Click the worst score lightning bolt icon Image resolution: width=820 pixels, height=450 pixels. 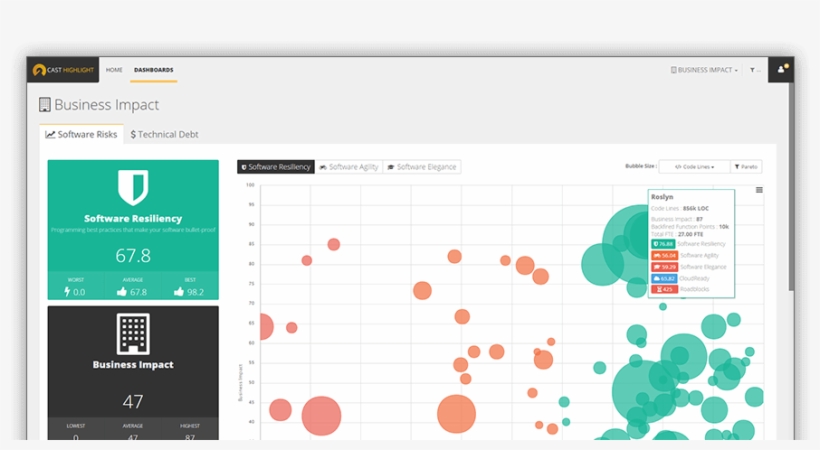[67, 292]
